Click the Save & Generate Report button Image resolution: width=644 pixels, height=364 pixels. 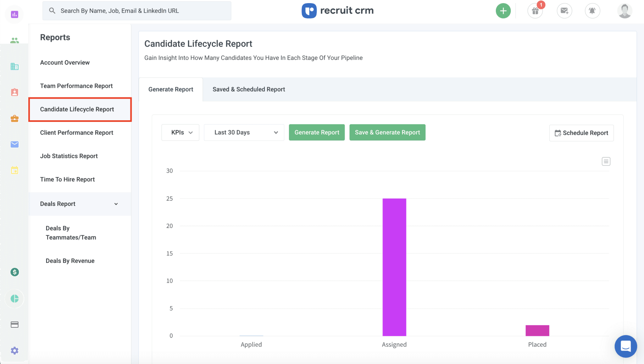(x=387, y=132)
